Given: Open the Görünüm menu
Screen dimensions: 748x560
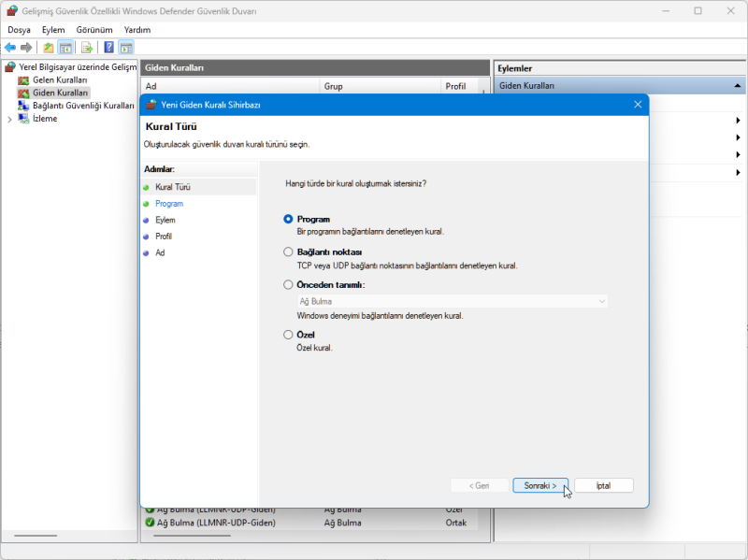Looking at the screenshot, I should pyautogui.click(x=94, y=30).
